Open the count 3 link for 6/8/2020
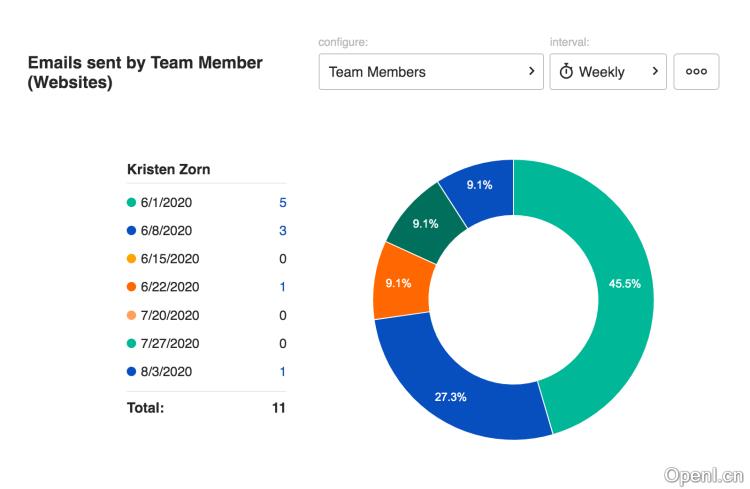The width and height of the screenshot is (750, 489). (282, 231)
